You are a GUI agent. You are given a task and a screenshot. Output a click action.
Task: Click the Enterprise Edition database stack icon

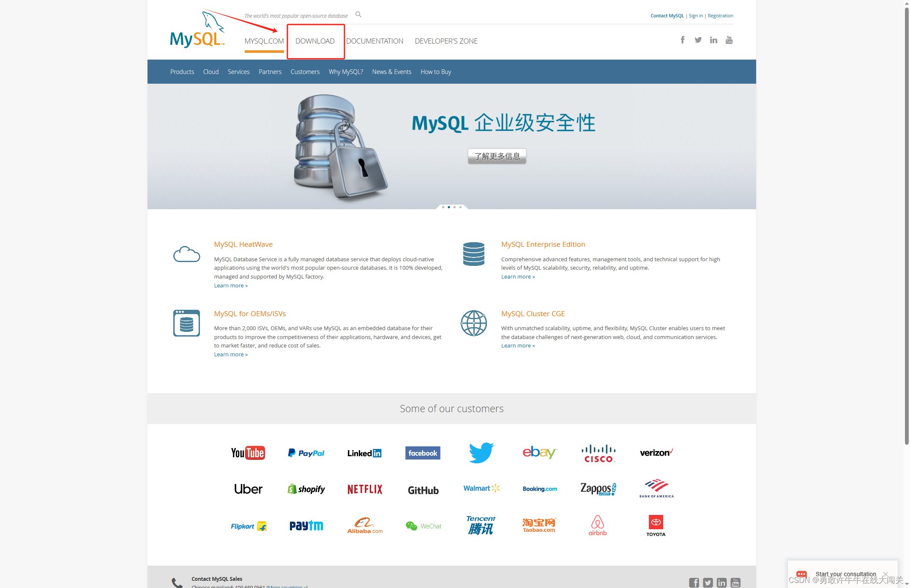pyautogui.click(x=473, y=254)
